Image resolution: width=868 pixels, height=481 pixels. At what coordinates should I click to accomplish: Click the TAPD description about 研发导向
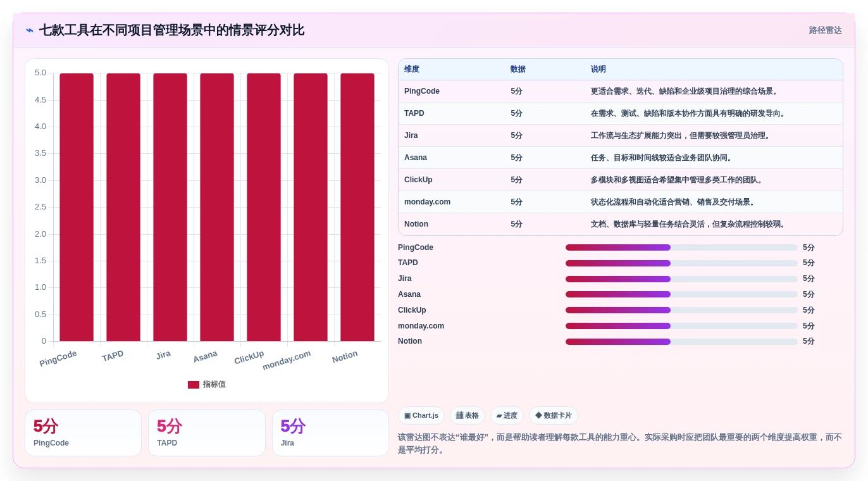point(689,113)
